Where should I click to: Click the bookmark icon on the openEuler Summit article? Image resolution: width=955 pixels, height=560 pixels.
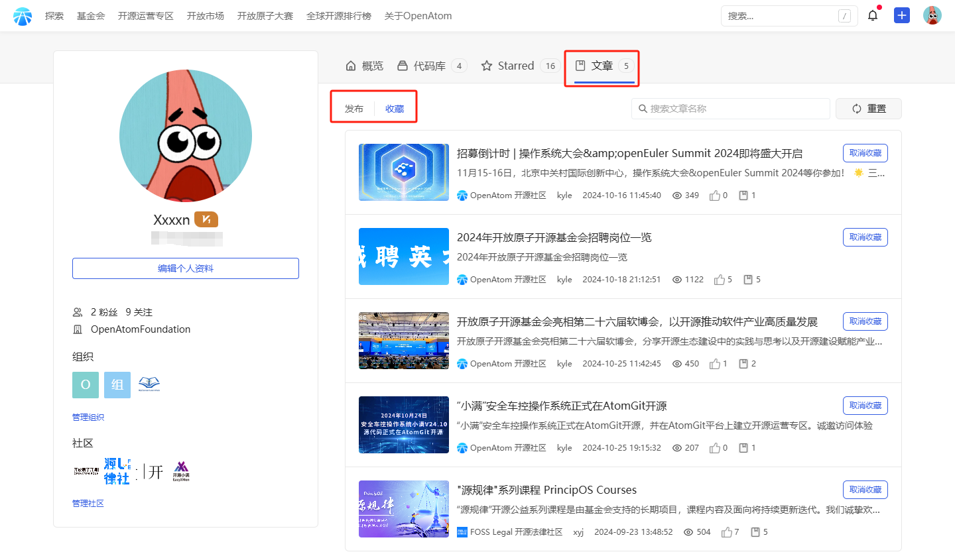point(743,196)
